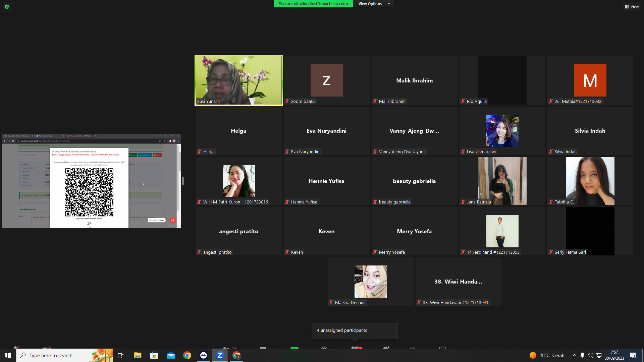The height and width of the screenshot is (362, 644).
Task: Click the "38. Wiwi Handayani #1221713041" name label
Action: coord(455,302)
